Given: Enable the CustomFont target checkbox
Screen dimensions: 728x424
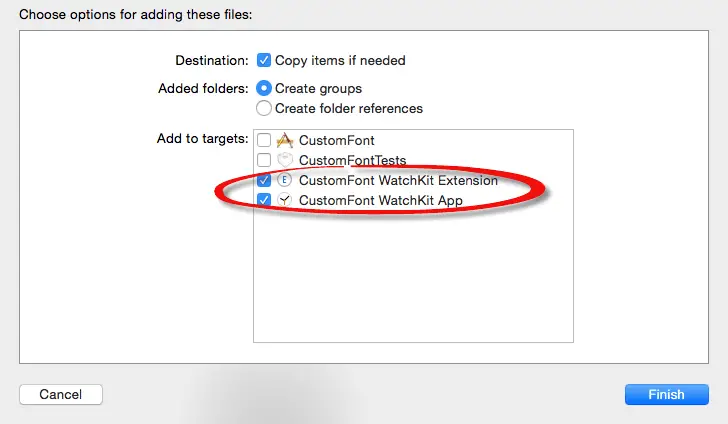Looking at the screenshot, I should click(264, 141).
